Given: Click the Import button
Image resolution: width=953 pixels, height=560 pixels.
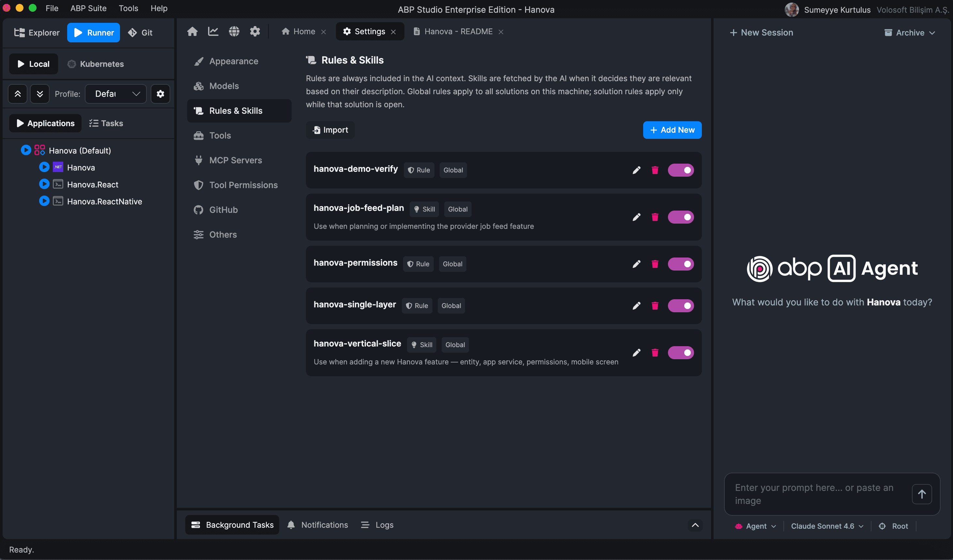Looking at the screenshot, I should (330, 130).
